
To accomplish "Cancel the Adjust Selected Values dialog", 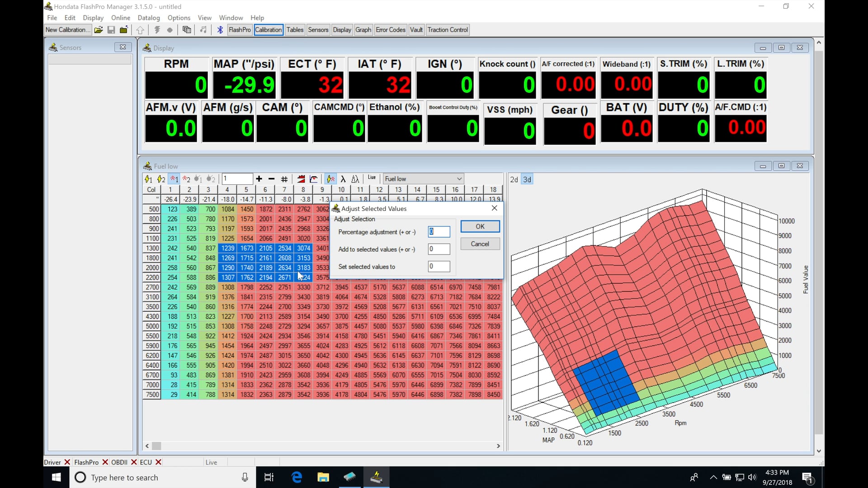I will coord(480,244).
